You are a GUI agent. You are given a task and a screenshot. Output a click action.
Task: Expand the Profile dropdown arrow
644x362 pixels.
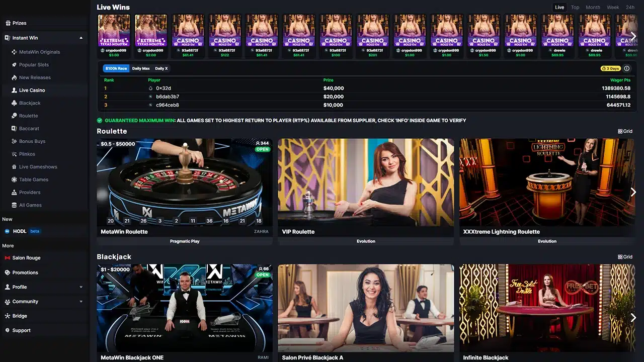[x=81, y=287]
